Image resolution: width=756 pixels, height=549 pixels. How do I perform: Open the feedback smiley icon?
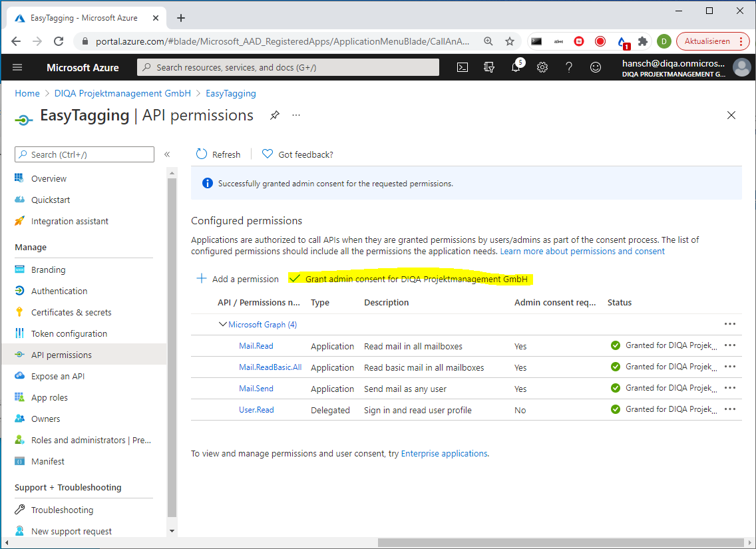tap(596, 67)
